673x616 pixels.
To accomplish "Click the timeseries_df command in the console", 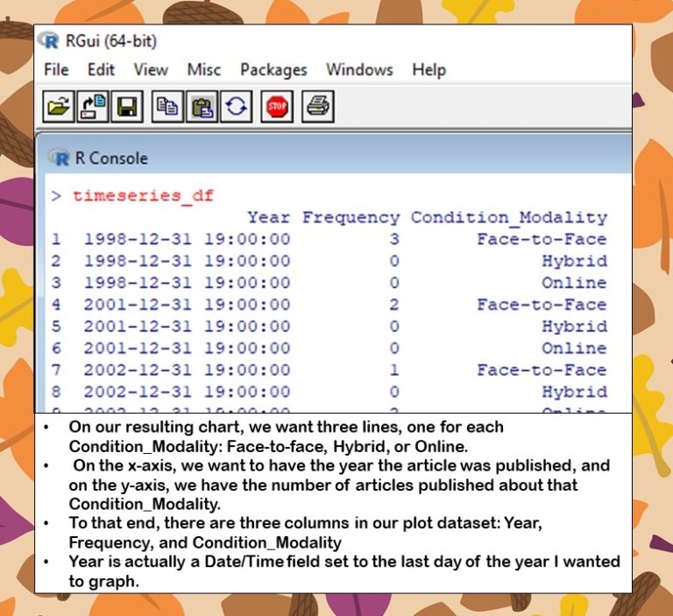I will pos(143,195).
